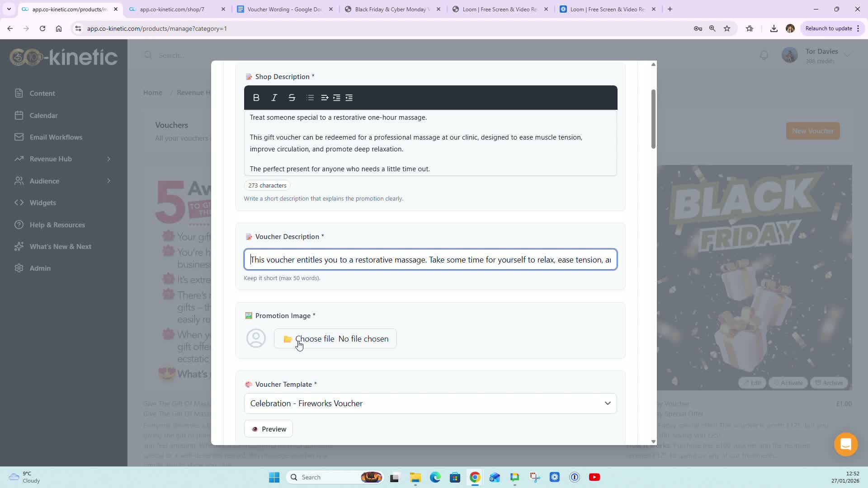Open the tab search dropdown arrow
The height and width of the screenshot is (488, 868).
tap(9, 9)
